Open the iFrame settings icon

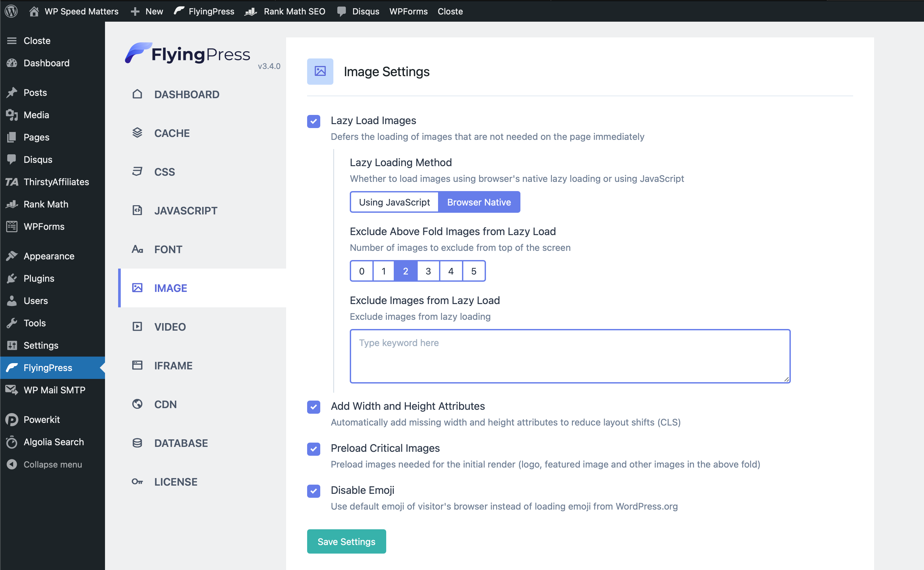[137, 365]
